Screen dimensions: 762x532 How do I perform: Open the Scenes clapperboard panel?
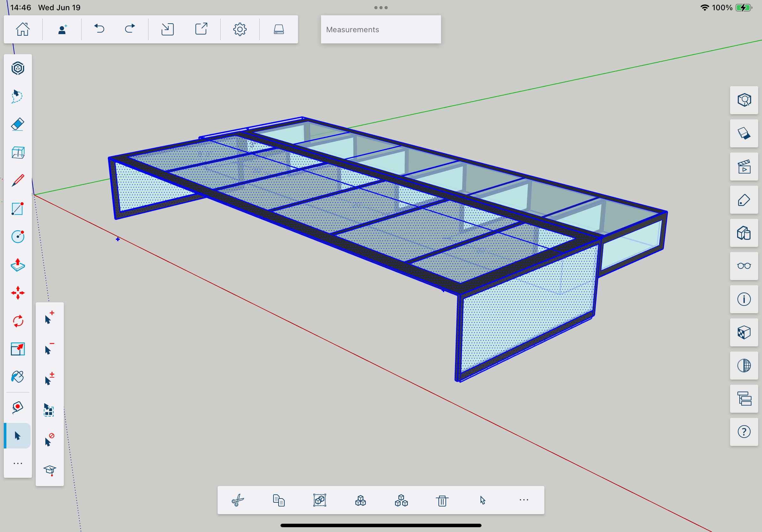pos(744,167)
